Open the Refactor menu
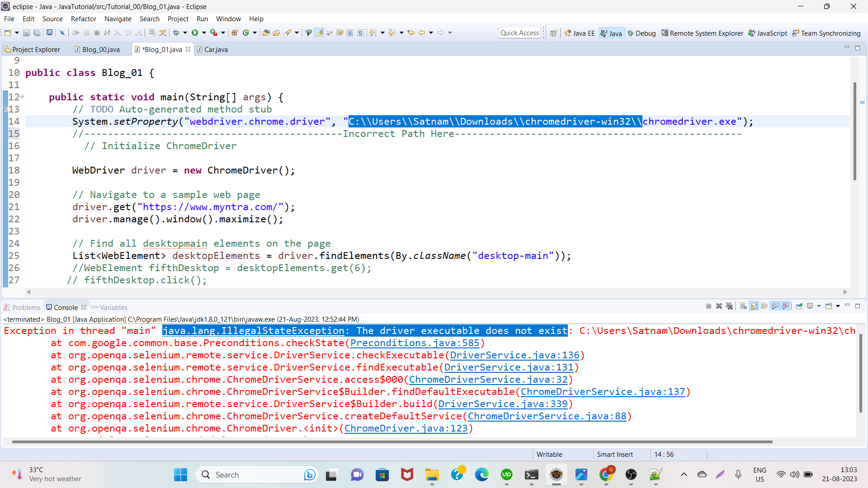Screen dimensions: 868x488 [83, 19]
